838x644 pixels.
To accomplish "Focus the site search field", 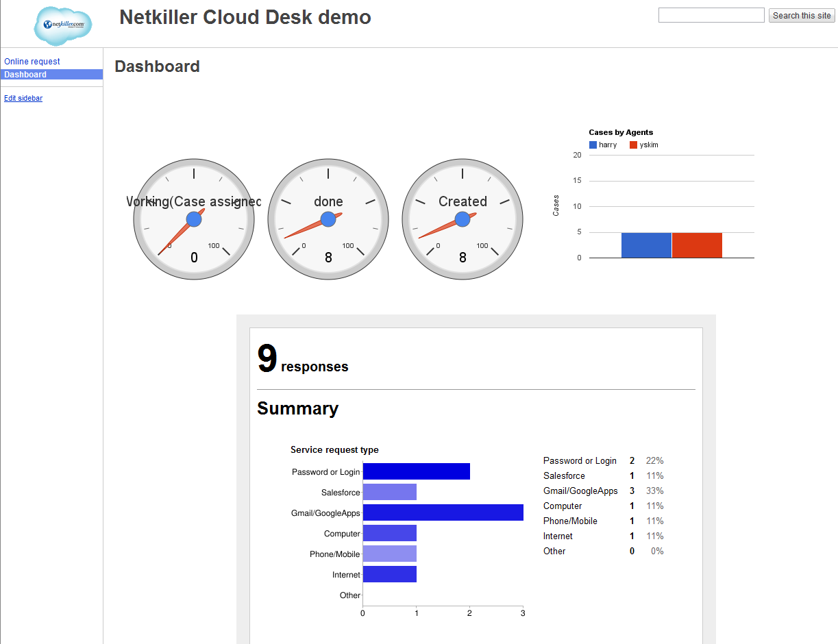I will [711, 15].
